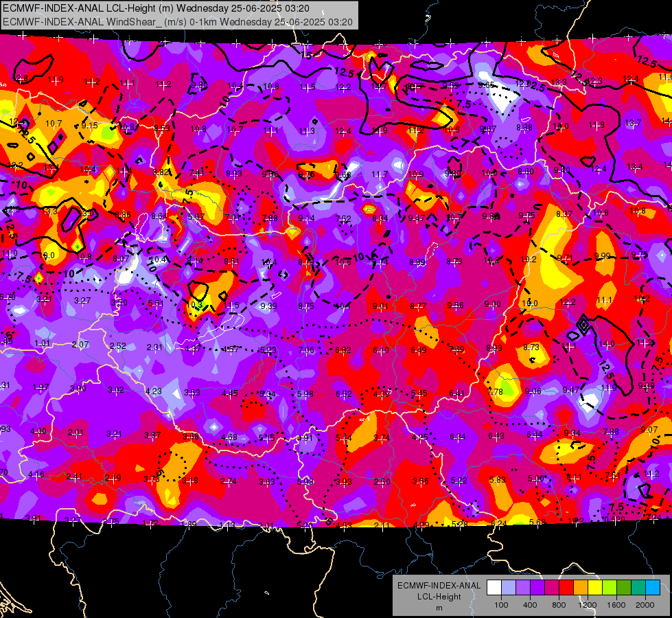Click the teal legend swatch
The height and width of the screenshot is (618, 672).
tap(638, 588)
